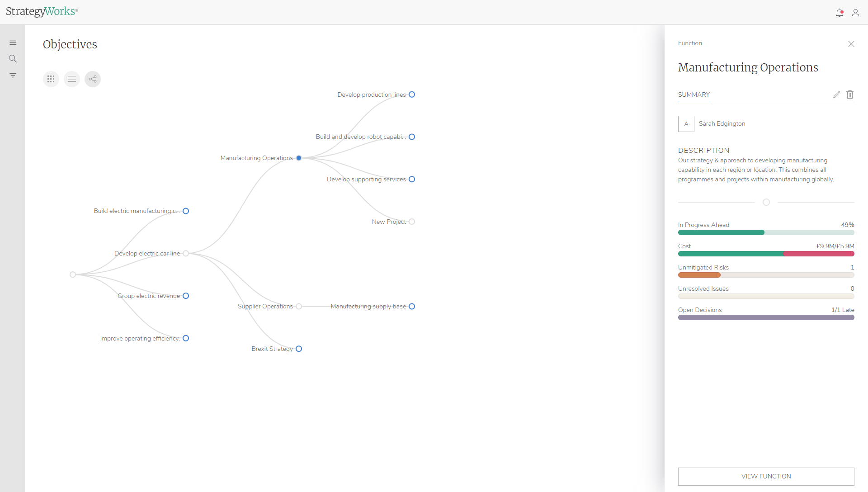Image resolution: width=868 pixels, height=492 pixels.
Task: Open the notifications bell
Action: (x=840, y=13)
